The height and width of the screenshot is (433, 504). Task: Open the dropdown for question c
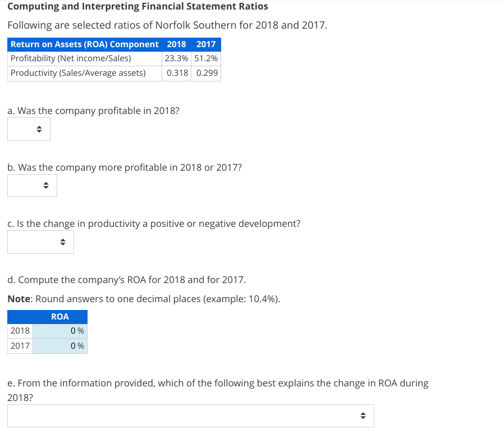40,241
